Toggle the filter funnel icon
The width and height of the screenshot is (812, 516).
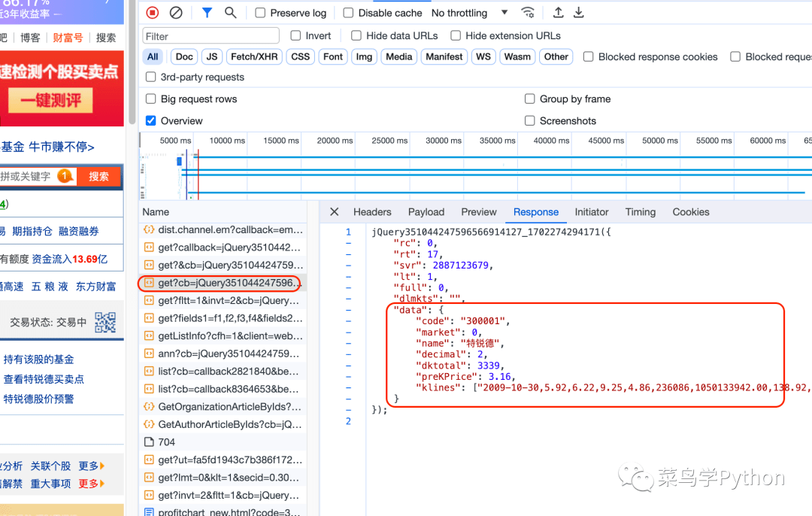coord(207,13)
